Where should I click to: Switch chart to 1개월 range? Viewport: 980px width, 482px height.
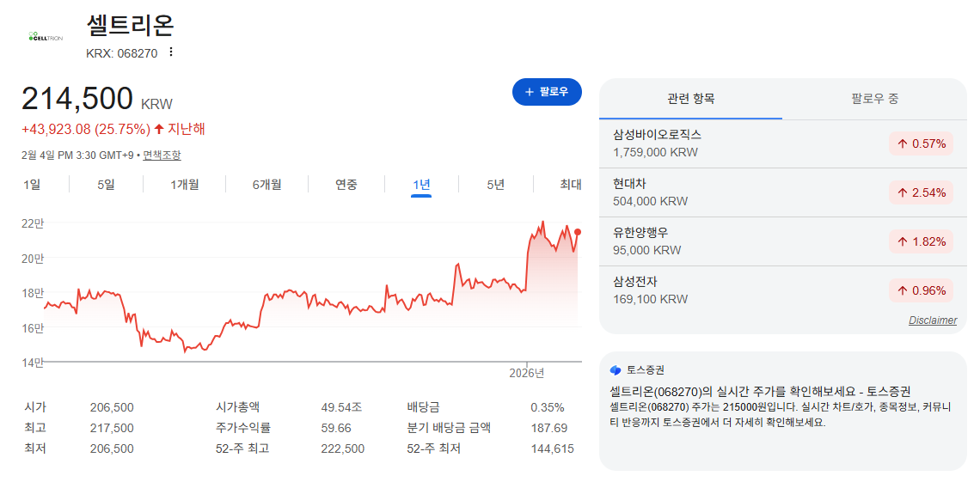point(184,184)
